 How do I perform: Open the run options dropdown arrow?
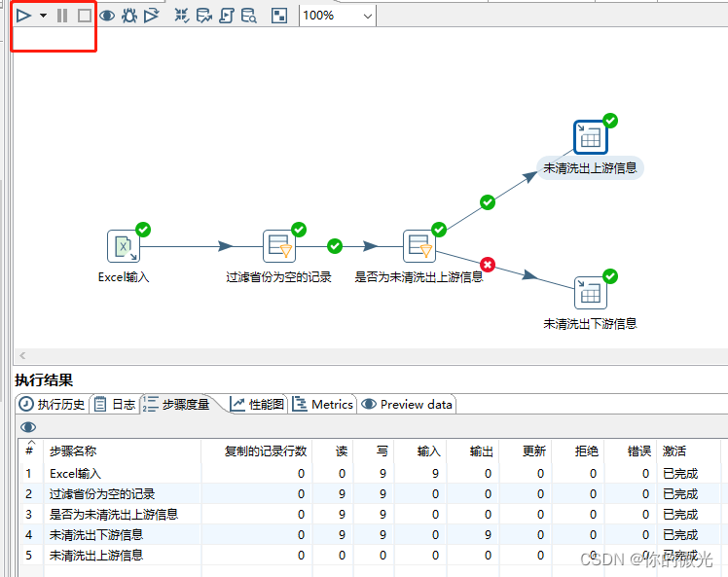[x=43, y=16]
